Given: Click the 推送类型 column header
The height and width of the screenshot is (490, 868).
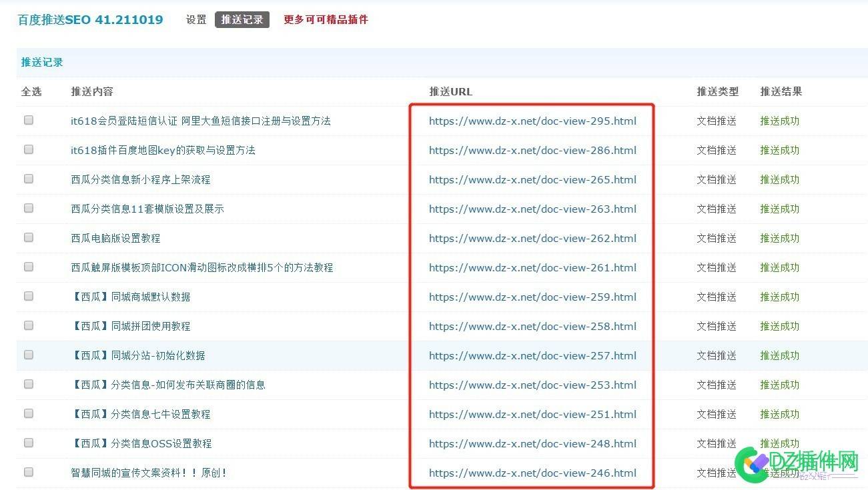Looking at the screenshot, I should pyautogui.click(x=718, y=92).
